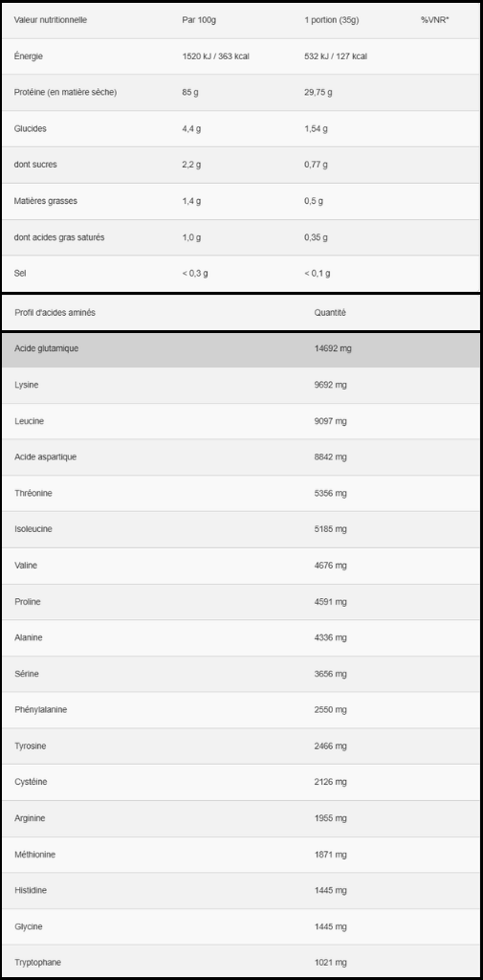Click the Profil d'acides aminés header
483x980 pixels.
point(55,313)
